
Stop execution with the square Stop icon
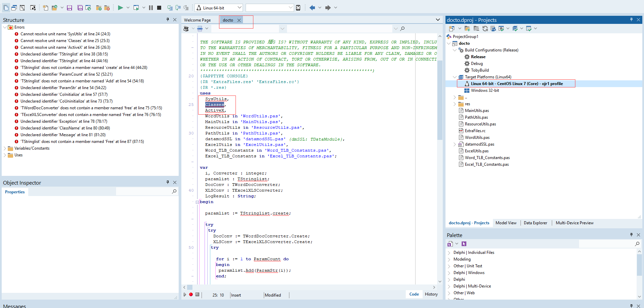coord(159,7)
